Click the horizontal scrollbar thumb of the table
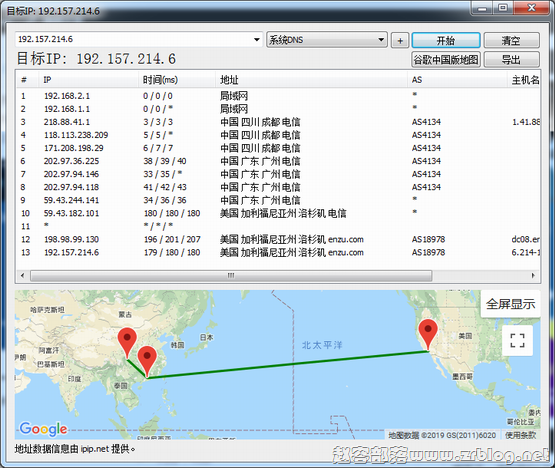The width and height of the screenshot is (555, 468). (231, 275)
